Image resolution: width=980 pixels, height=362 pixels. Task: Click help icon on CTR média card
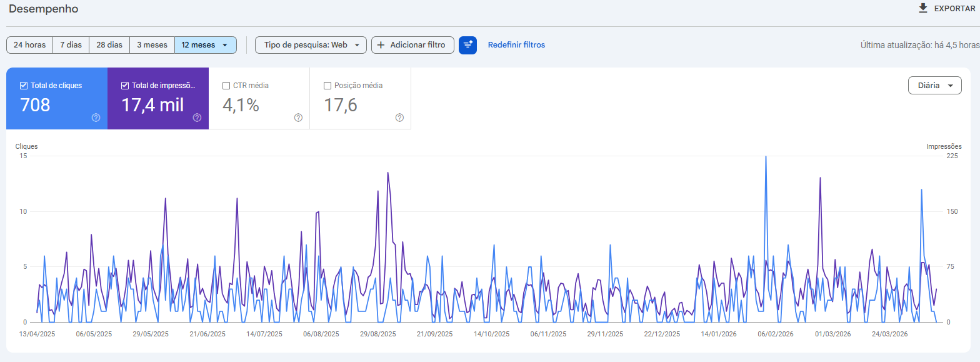point(298,118)
